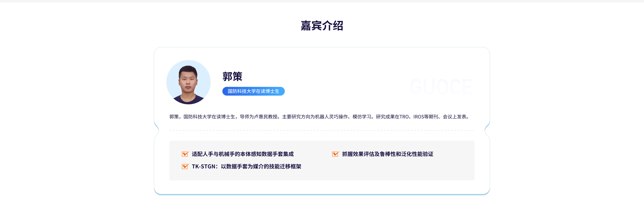Viewport: 644px width, 214px height.
Task: Select the TK-STGN:以数据手套为媒介的技能迁移框架 item
Action: coord(246,167)
